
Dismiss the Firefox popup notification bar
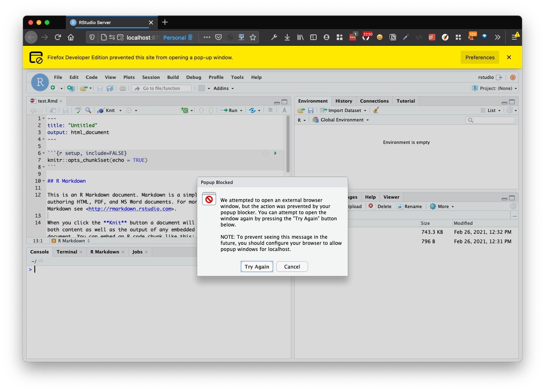pos(509,57)
